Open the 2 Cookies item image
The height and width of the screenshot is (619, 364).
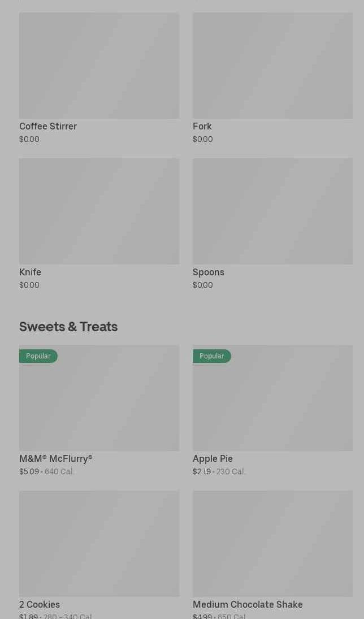click(x=99, y=543)
